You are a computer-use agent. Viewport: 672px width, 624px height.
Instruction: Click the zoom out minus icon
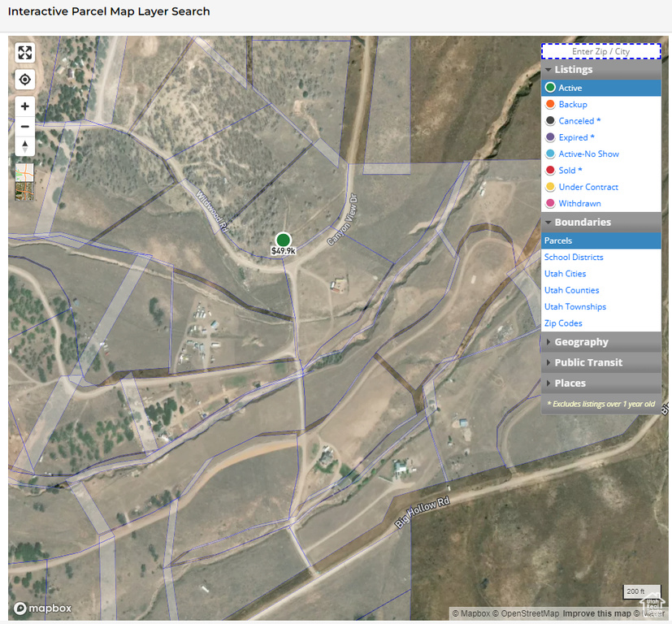coord(24,126)
